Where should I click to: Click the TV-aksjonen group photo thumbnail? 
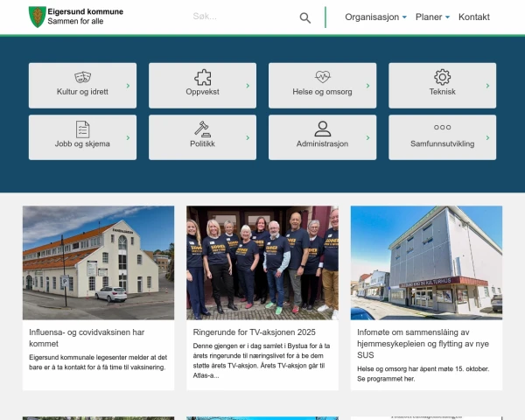click(x=262, y=262)
